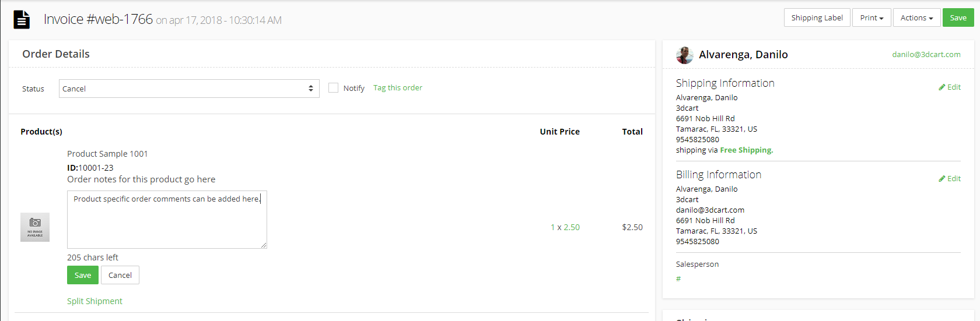Click Danilo Alvarenga's customer avatar
This screenshot has width=980, height=321.
(x=684, y=55)
